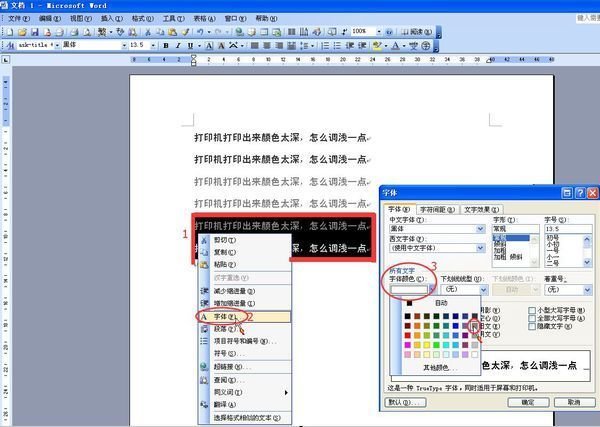Click the Bold button in formatting toolbar
Screen dimensions: 600x427
pos(165,46)
